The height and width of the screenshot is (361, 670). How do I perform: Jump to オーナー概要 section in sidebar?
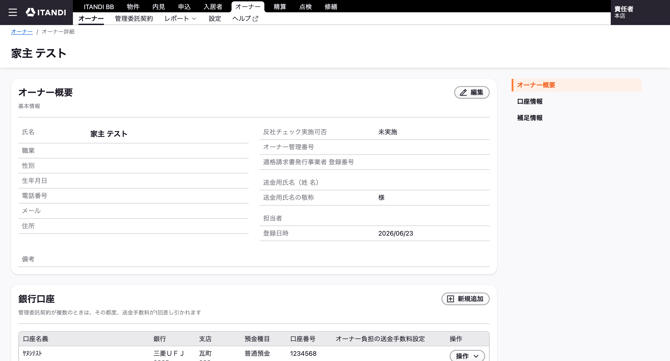tap(576, 85)
